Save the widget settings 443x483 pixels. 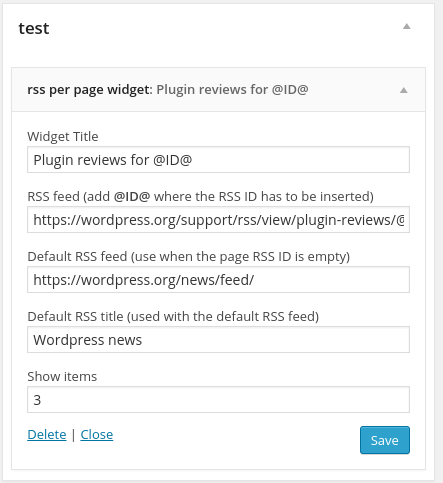click(385, 440)
